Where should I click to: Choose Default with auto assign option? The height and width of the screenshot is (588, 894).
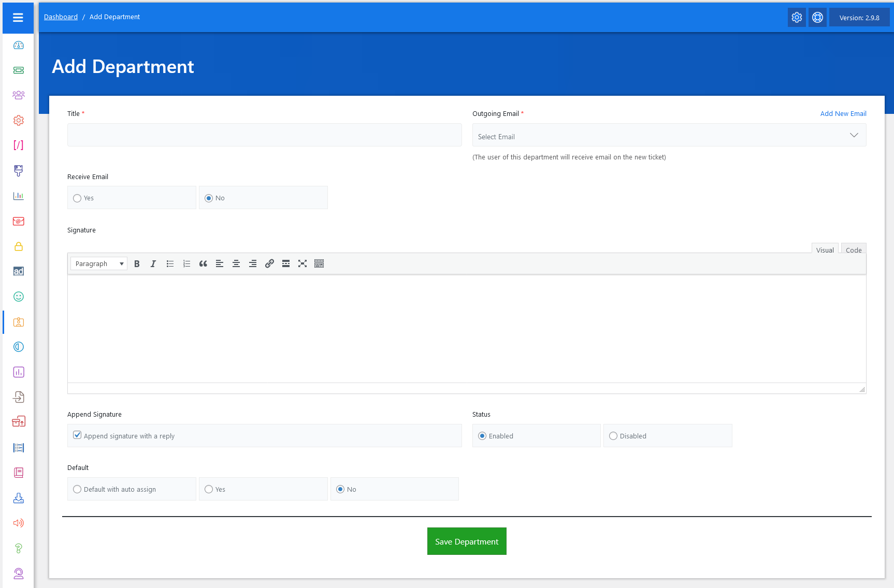(x=77, y=489)
